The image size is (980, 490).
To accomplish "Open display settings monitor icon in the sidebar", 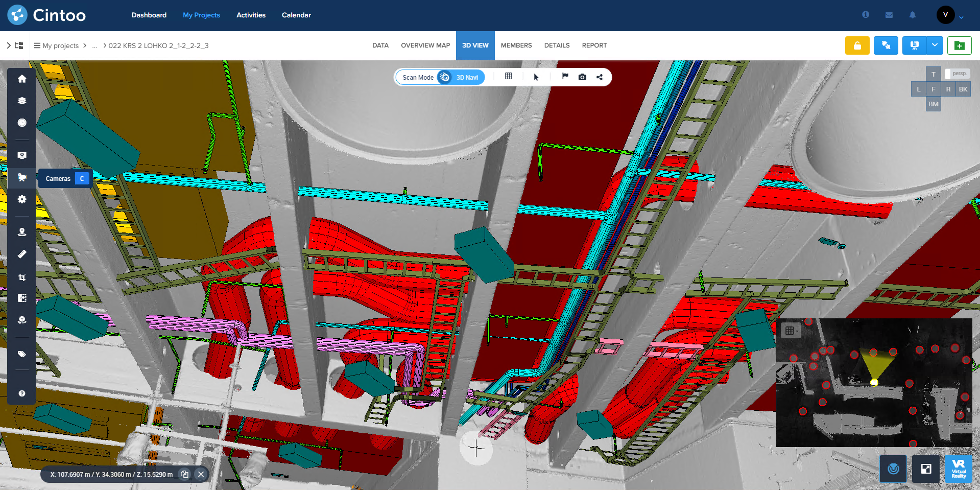I will [22, 155].
